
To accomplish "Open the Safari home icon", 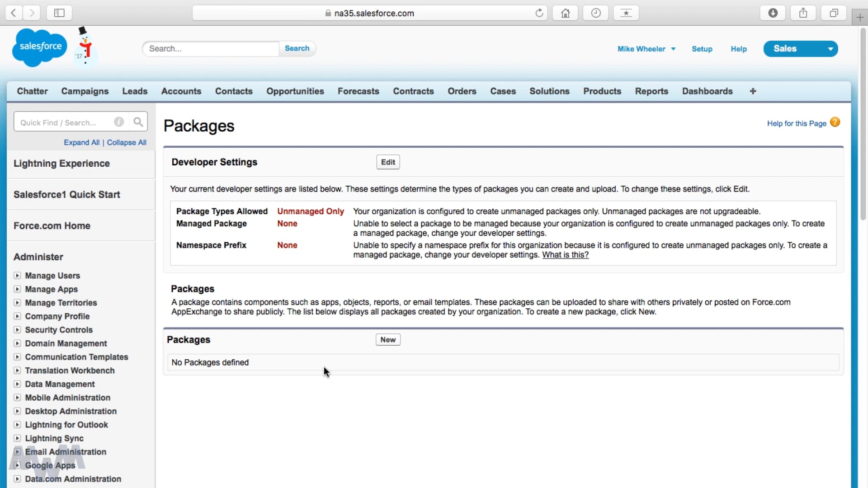I will tap(565, 13).
